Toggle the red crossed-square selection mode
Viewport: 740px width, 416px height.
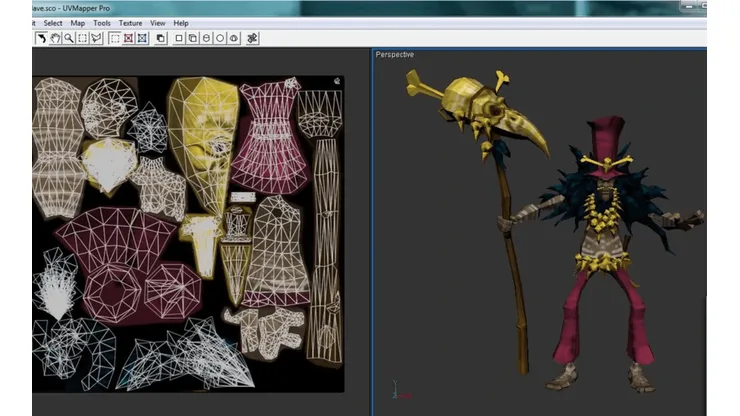click(x=128, y=38)
